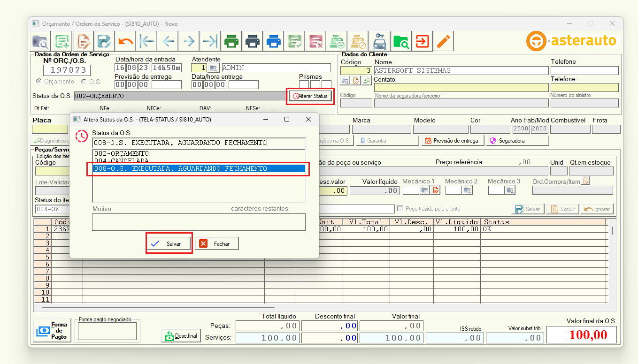Screen dimensions: 638x364
Task: Select 004-CANCELADA in status list
Action: point(199,161)
